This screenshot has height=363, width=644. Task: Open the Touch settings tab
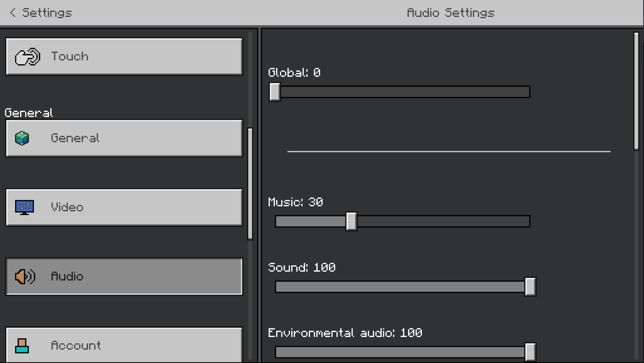click(124, 56)
